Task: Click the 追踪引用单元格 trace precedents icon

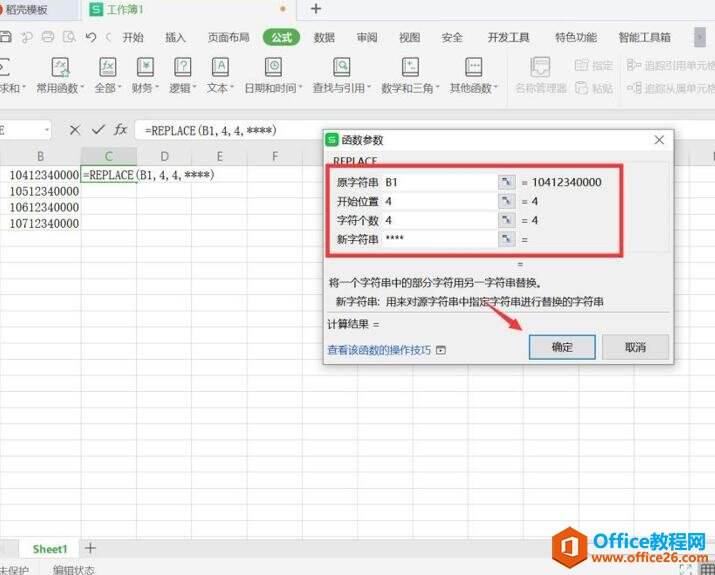Action: 633,65
